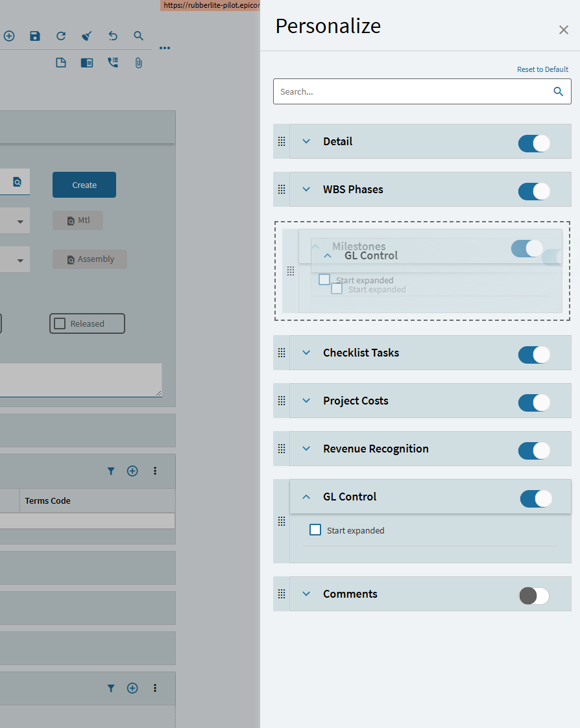Toggle off the WBS Phases switch

[x=534, y=191]
